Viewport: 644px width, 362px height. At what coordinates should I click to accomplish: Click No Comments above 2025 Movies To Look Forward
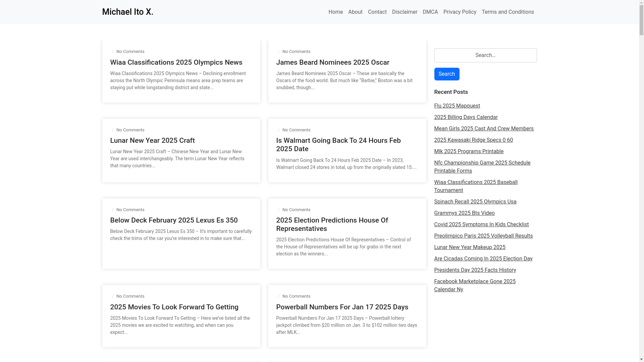click(130, 296)
